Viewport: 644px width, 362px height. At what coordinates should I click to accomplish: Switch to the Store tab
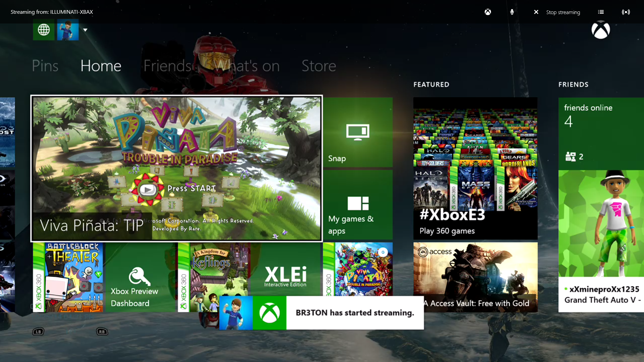click(x=319, y=66)
